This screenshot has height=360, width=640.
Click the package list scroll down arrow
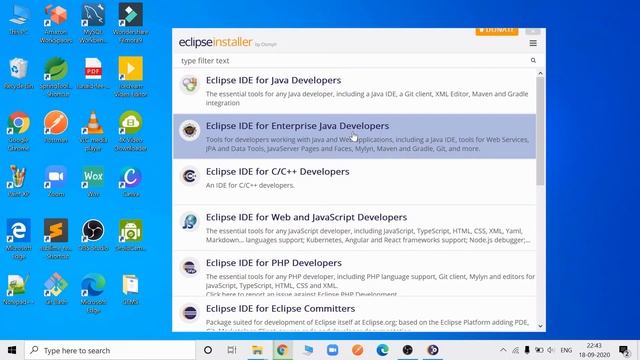click(540, 326)
